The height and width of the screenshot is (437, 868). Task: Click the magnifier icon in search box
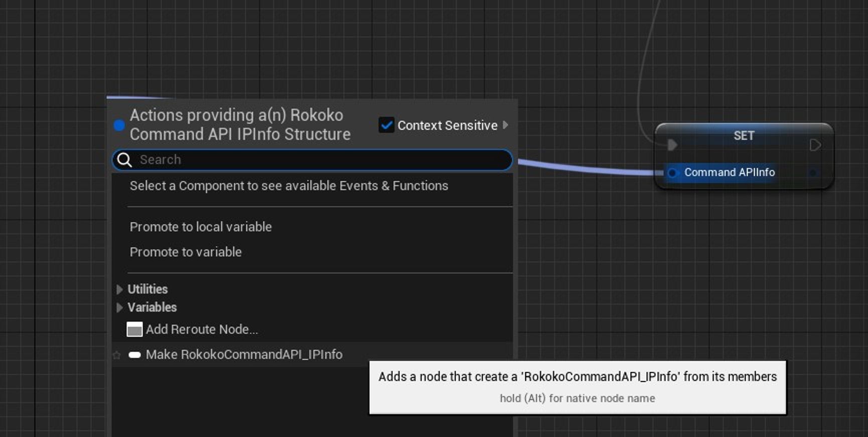pos(124,160)
